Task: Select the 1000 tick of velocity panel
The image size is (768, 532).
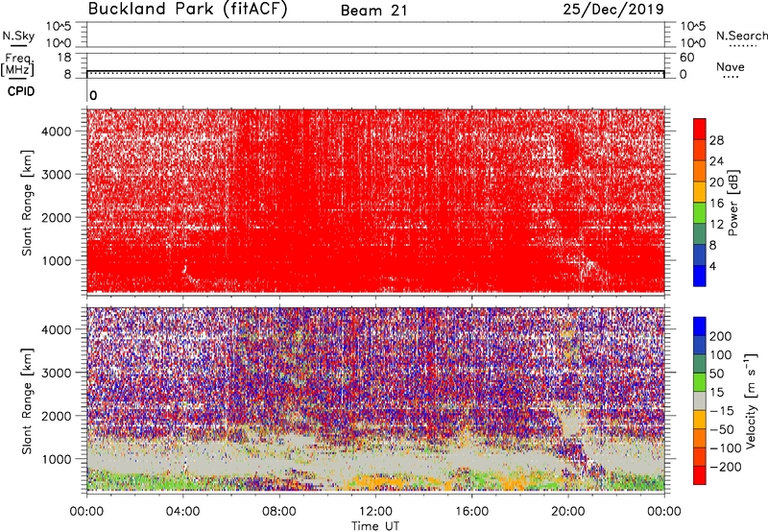Action: pos(57,459)
